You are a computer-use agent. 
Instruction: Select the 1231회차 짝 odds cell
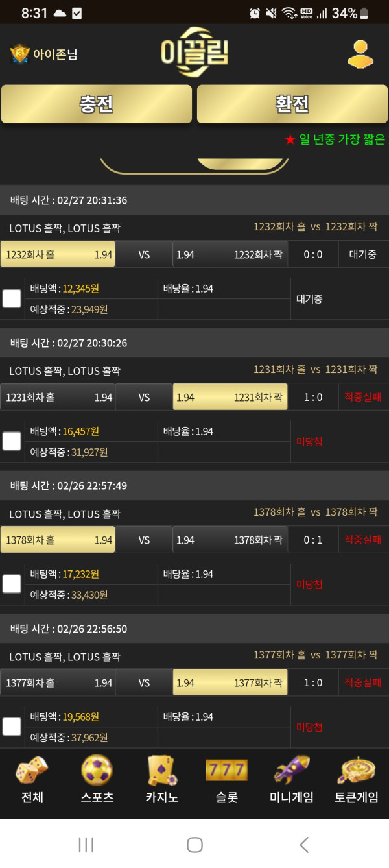(x=230, y=397)
